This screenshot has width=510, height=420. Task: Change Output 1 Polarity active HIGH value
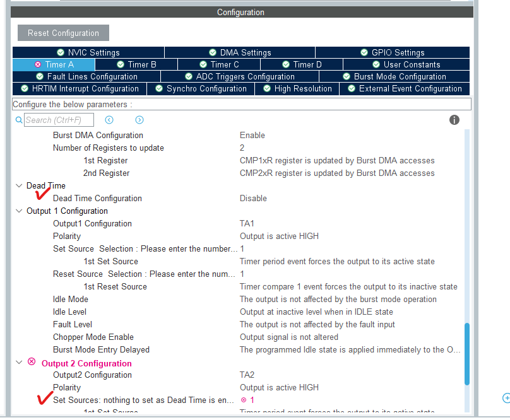280,236
